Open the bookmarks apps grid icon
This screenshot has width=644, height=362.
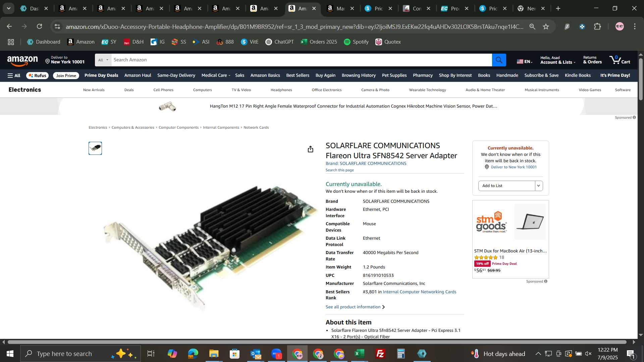click(x=11, y=42)
